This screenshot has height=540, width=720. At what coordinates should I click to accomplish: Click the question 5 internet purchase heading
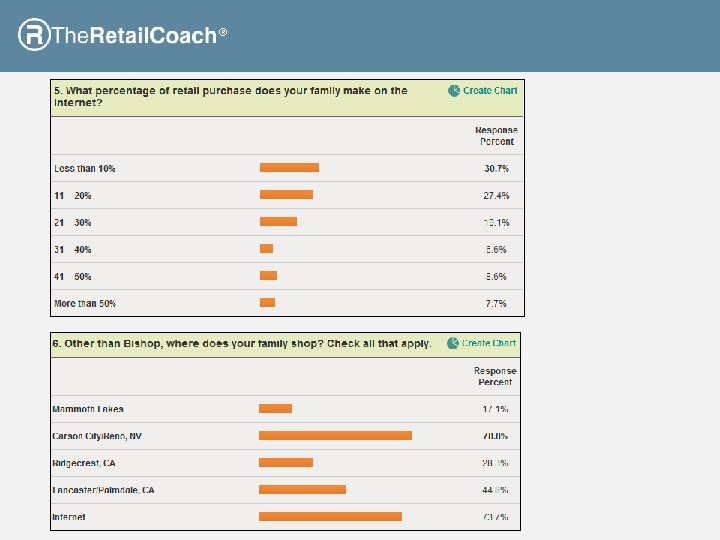tap(230, 96)
